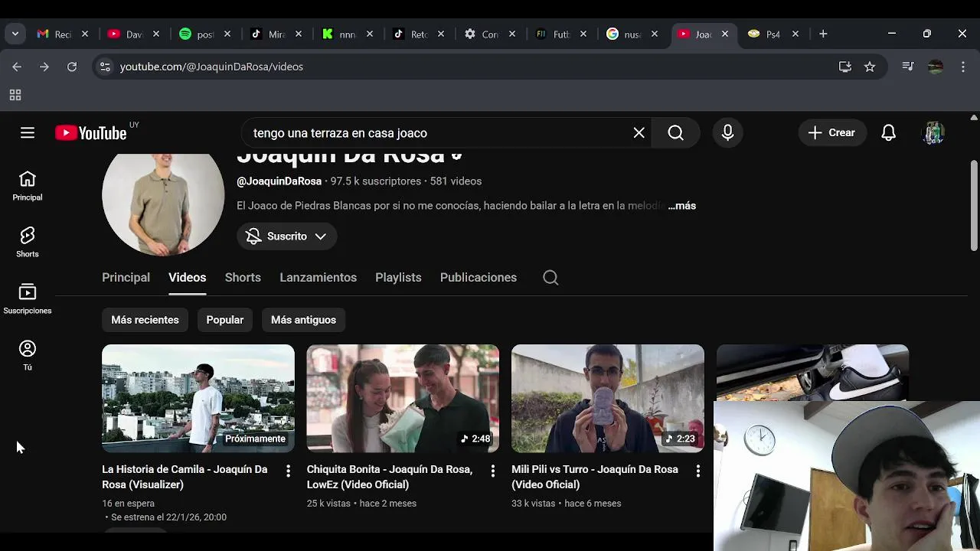The height and width of the screenshot is (551, 980).
Task: Switch to the Shorts channel tab
Action: click(243, 278)
